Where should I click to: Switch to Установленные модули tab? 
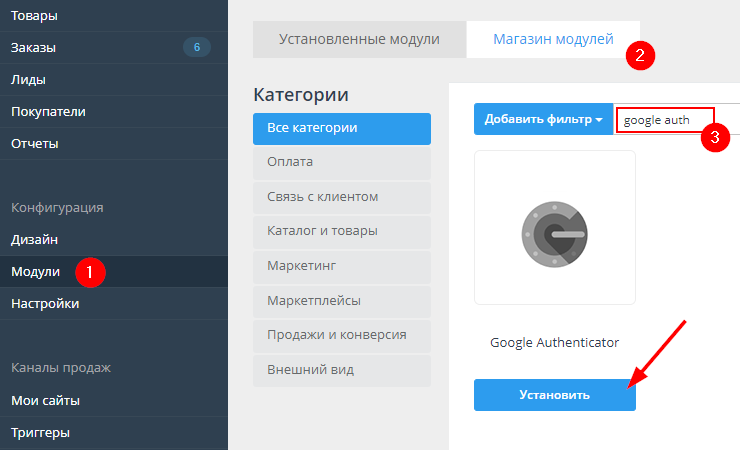tap(359, 40)
